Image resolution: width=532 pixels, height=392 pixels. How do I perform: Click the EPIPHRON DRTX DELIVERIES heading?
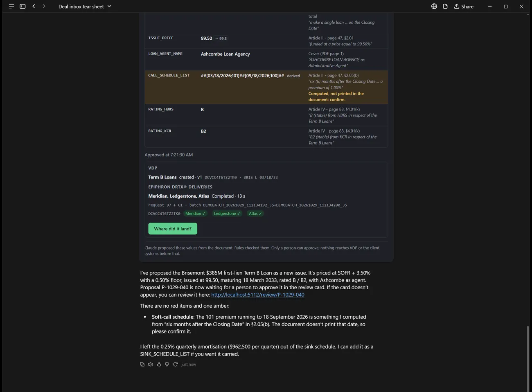[x=180, y=187]
